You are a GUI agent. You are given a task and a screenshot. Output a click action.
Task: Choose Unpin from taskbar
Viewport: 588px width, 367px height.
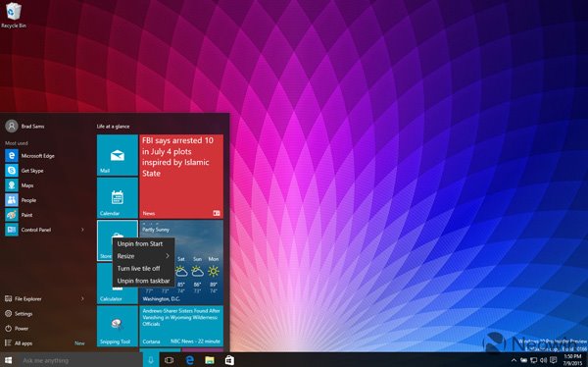144,281
